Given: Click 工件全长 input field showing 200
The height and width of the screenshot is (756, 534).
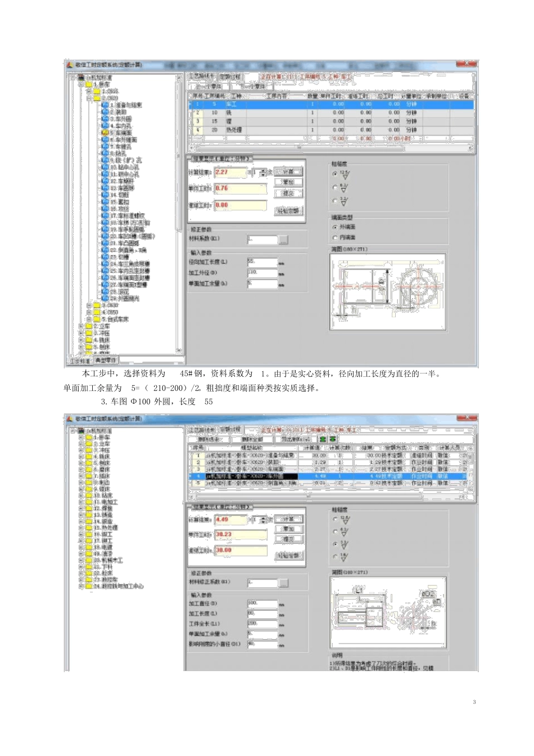Looking at the screenshot, I should (x=263, y=624).
